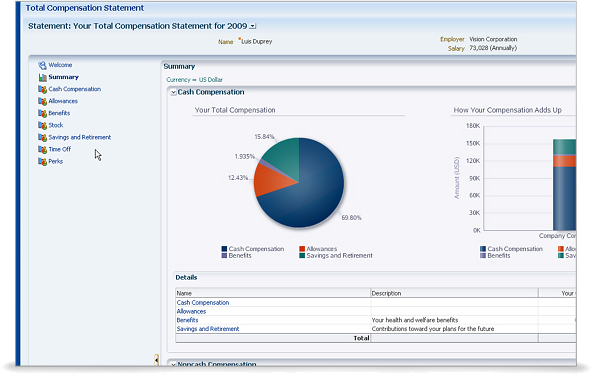The width and height of the screenshot is (593, 375).
Task: Click the Time Off sidebar icon
Action: 42,150
